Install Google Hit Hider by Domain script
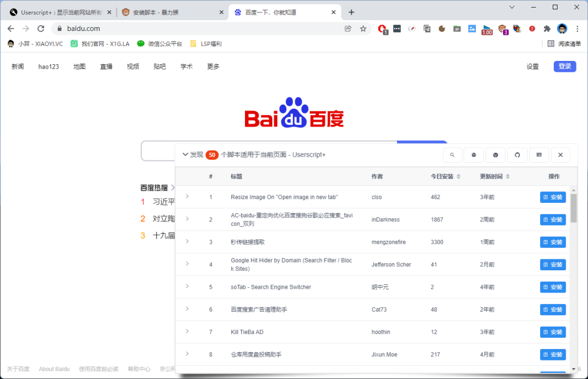This screenshot has width=588, height=379. point(553,264)
